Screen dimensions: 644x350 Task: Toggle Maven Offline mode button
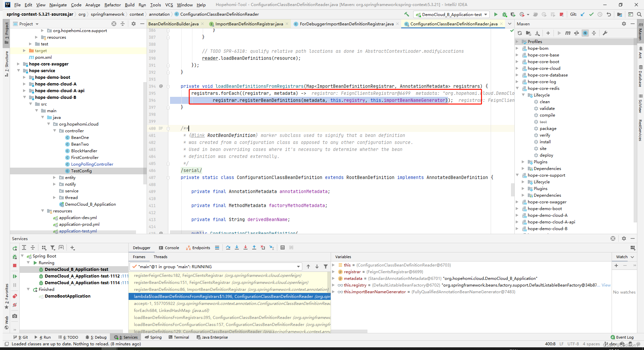pos(577,33)
